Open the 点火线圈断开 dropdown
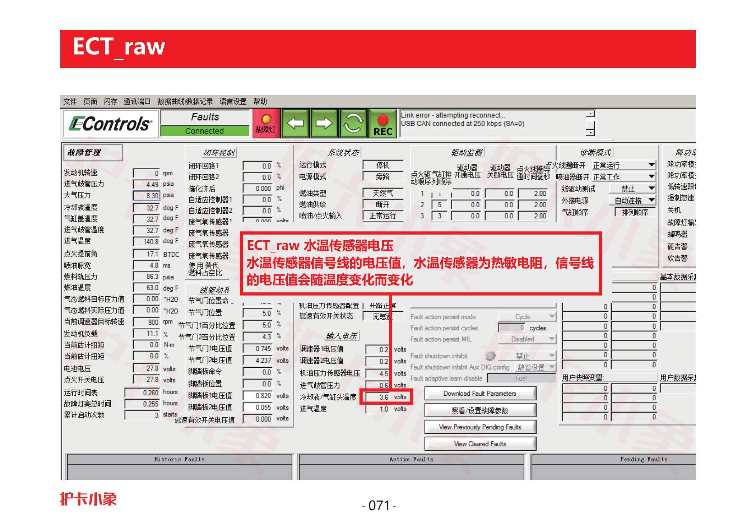Image resolution: width=756 pixels, height=532 pixels. 651,165
